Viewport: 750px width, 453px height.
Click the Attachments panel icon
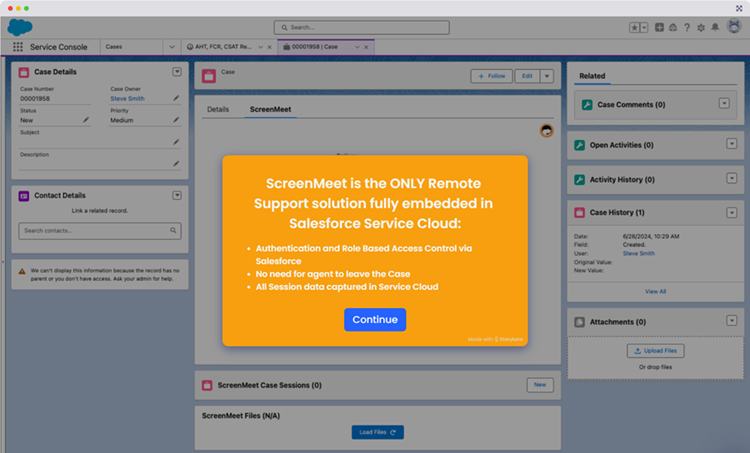point(579,322)
